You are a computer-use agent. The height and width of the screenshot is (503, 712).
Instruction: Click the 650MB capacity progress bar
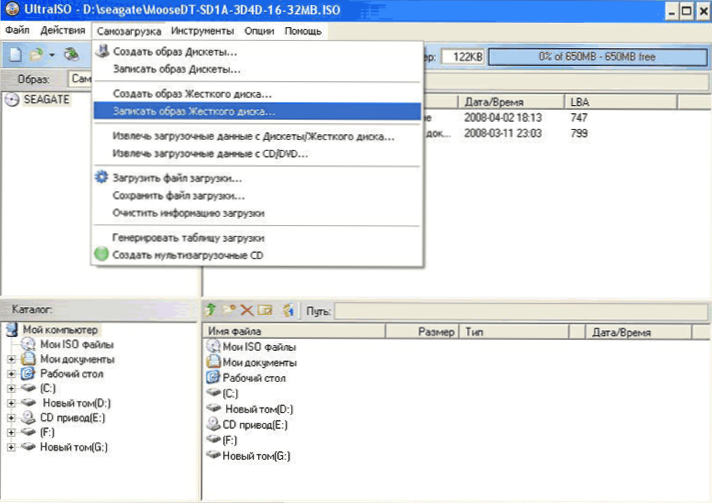point(597,57)
